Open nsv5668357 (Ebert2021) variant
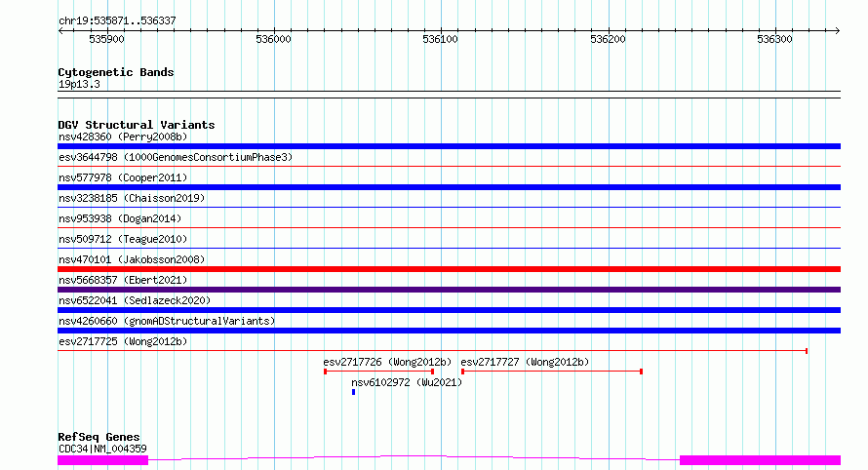 (x=123, y=280)
